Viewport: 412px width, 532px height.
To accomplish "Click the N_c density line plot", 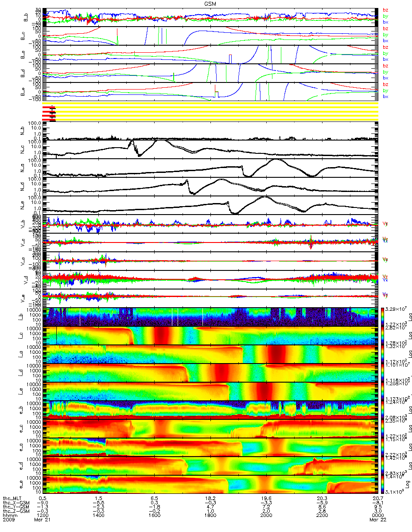I will point(210,150).
